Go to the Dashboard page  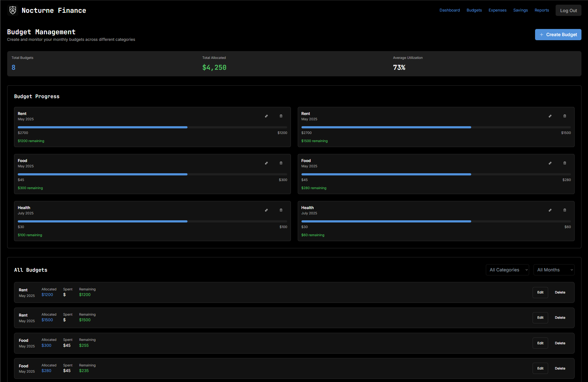click(x=449, y=10)
